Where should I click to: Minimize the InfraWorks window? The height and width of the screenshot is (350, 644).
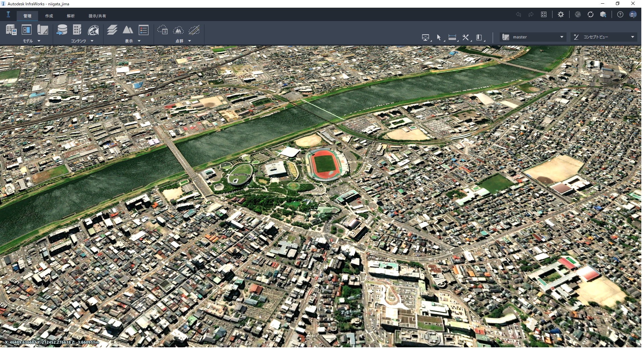[603, 4]
